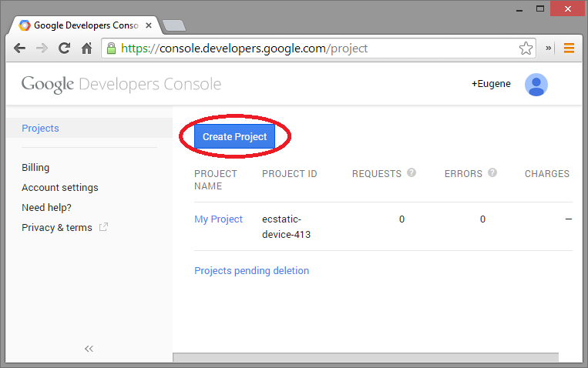Image resolution: width=588 pixels, height=368 pixels.
Task: Open the home page icon
Action: 86,48
